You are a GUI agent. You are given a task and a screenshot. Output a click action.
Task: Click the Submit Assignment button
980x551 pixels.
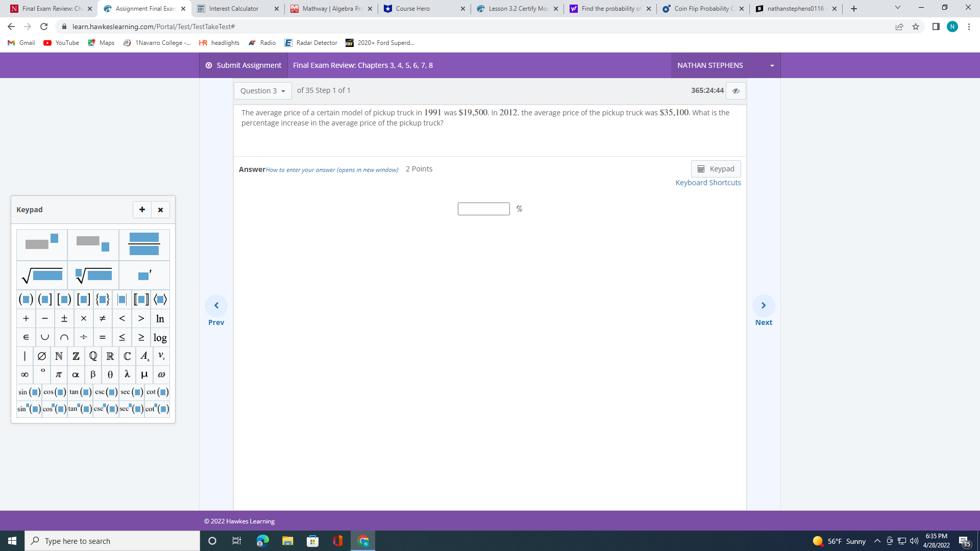pyautogui.click(x=243, y=65)
